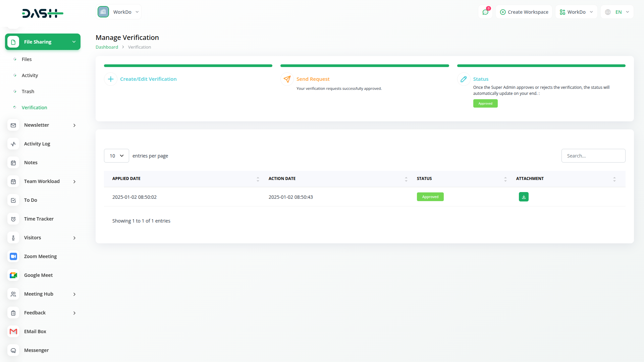Download the verification attachment
This screenshot has height=362, width=644.
524,197
